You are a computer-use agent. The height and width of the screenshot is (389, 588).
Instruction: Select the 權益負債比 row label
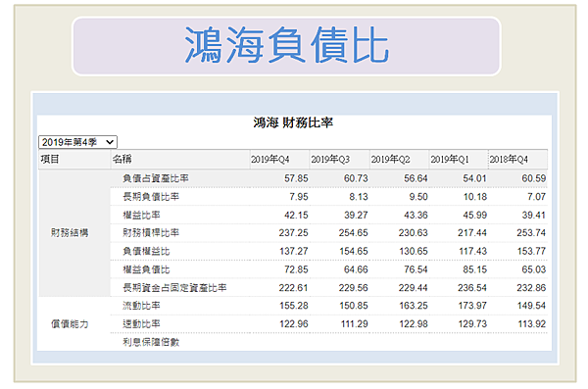[146, 269]
